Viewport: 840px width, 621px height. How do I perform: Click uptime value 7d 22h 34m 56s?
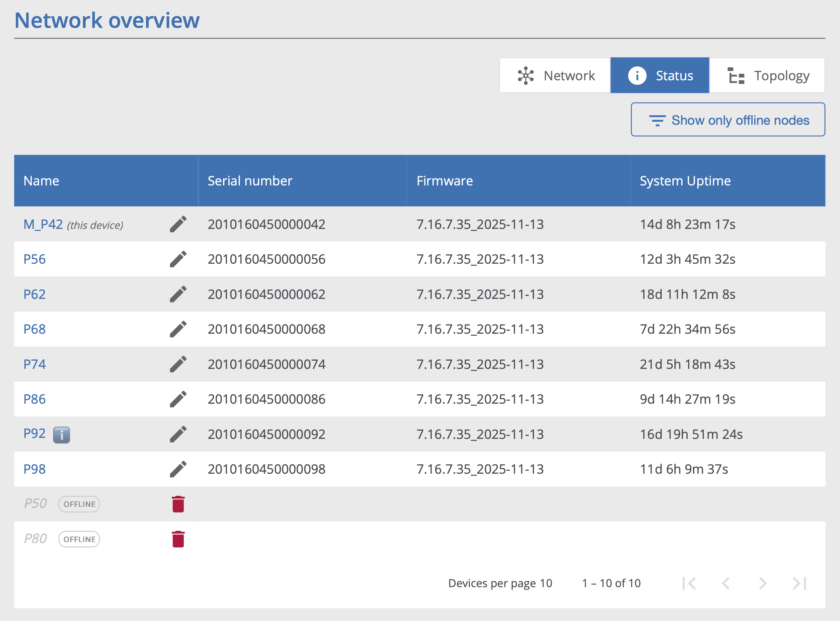click(688, 329)
